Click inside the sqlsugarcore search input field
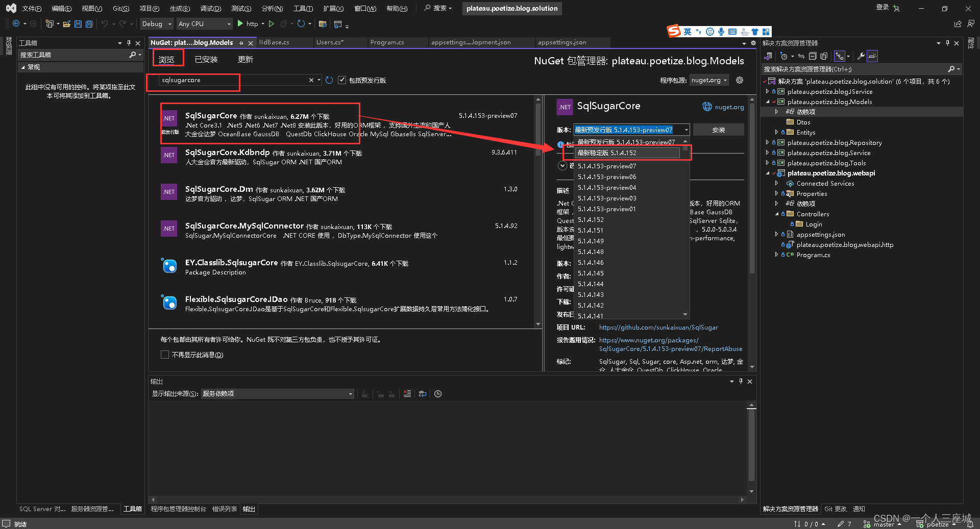 pyautogui.click(x=230, y=80)
